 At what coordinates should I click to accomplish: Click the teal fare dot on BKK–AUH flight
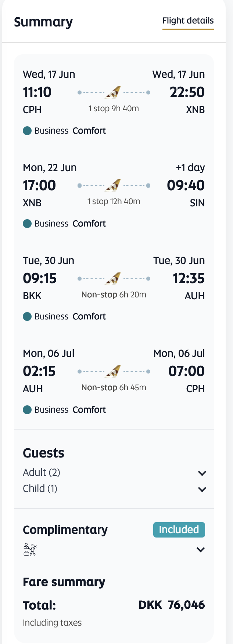(27, 316)
